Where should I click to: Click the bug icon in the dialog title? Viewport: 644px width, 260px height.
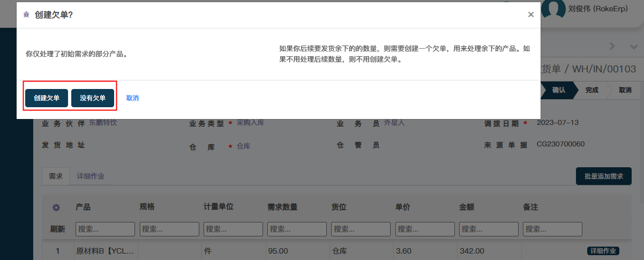click(x=26, y=15)
